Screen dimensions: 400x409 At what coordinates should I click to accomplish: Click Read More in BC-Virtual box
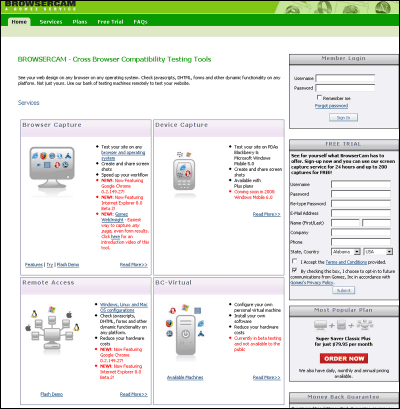pos(267,378)
